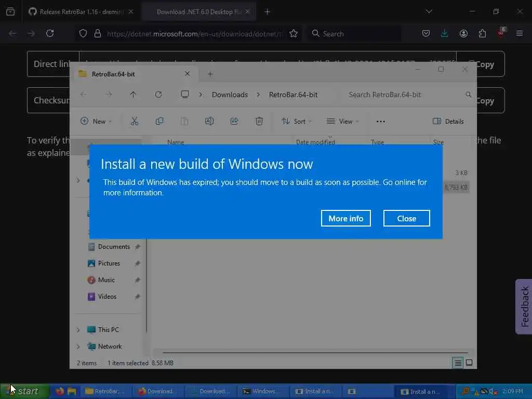Viewport: 532px width, 399px height.
Task: Unpin Documents using its pin icon
Action: (137, 247)
